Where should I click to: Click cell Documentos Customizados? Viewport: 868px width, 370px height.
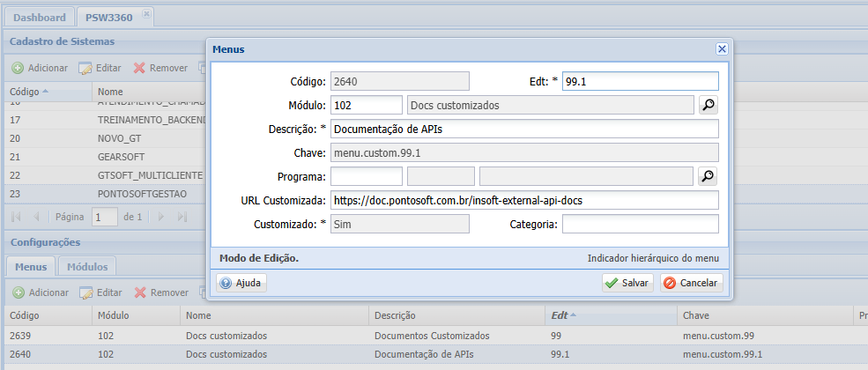point(432,336)
